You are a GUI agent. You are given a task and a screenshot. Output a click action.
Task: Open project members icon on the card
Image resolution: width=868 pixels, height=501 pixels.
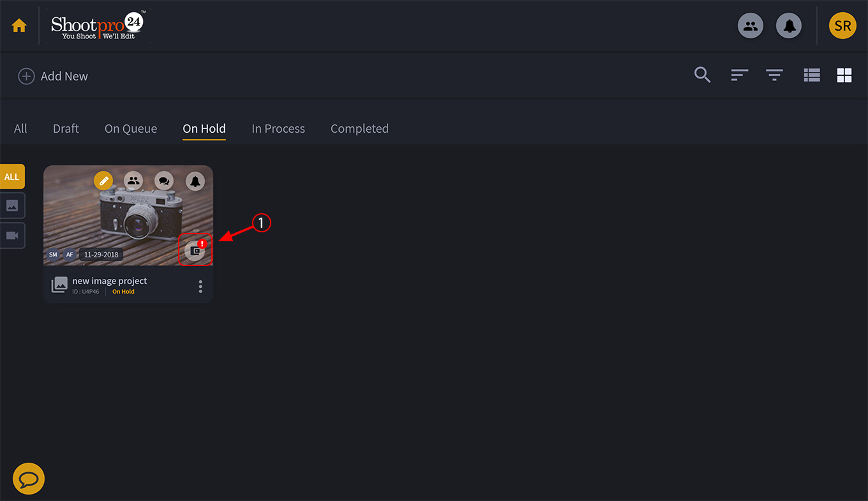click(x=133, y=181)
